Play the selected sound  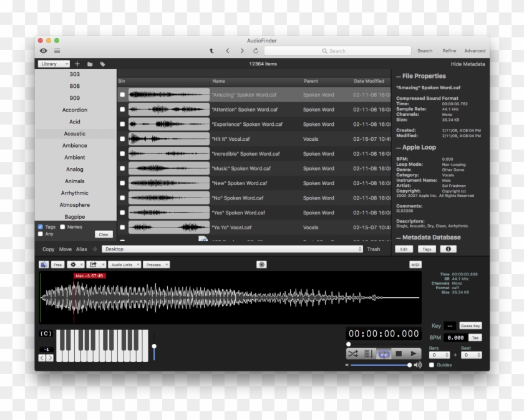coord(414,353)
